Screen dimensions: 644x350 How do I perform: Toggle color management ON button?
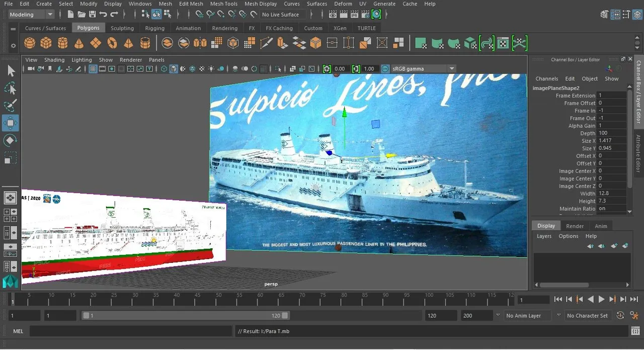pos(385,69)
